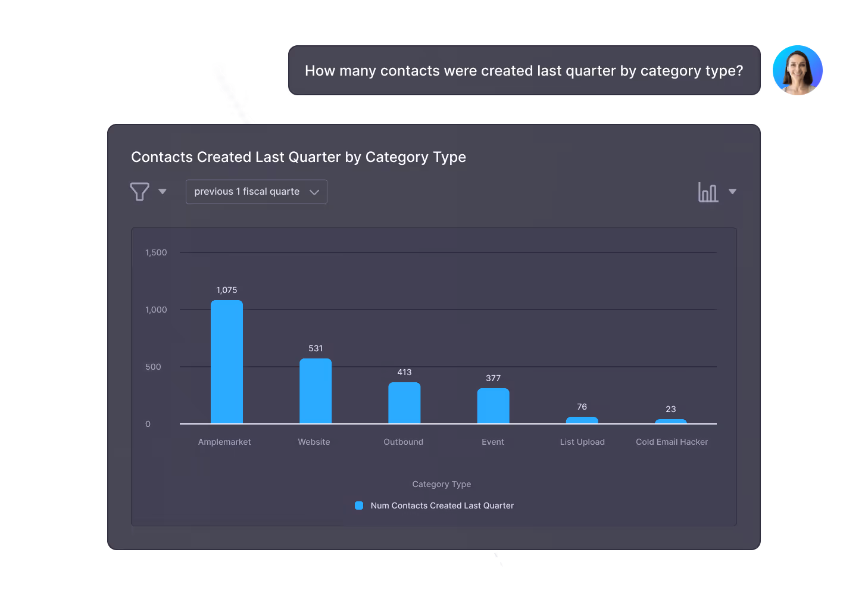Click the blue legend square swatch

[358, 505]
